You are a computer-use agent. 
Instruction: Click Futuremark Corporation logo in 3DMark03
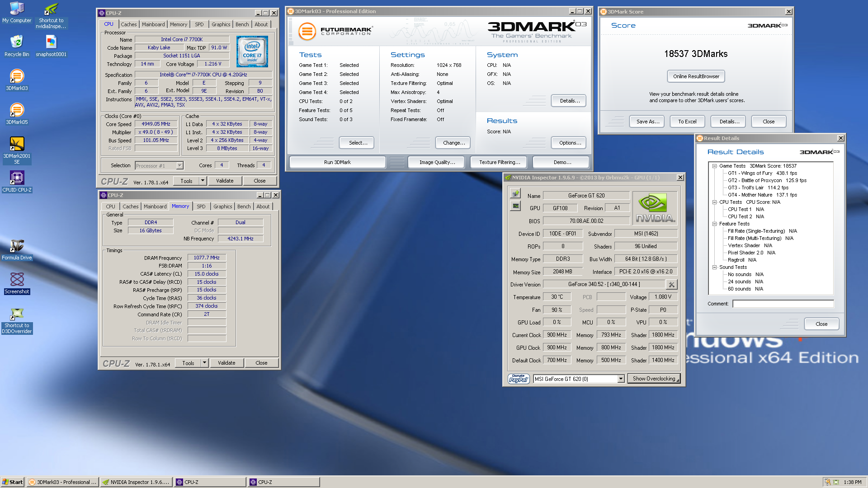pos(335,31)
